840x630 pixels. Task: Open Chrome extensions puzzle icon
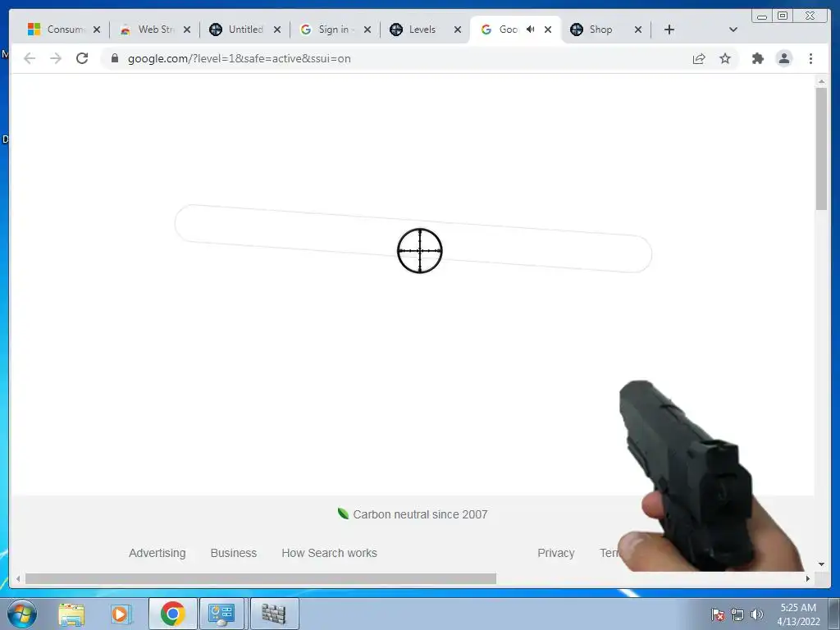[757, 58]
